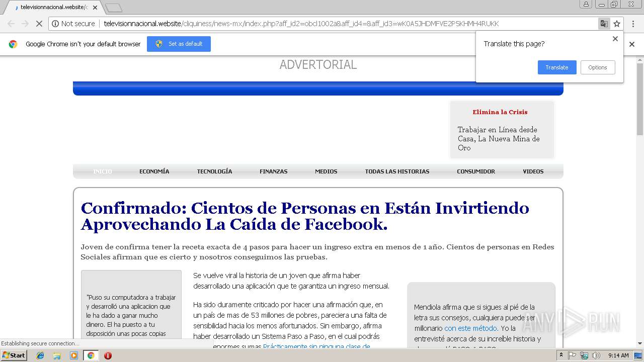This screenshot has width=644, height=362.
Task: Click the Chrome user profile icon
Action: [x=586, y=4]
